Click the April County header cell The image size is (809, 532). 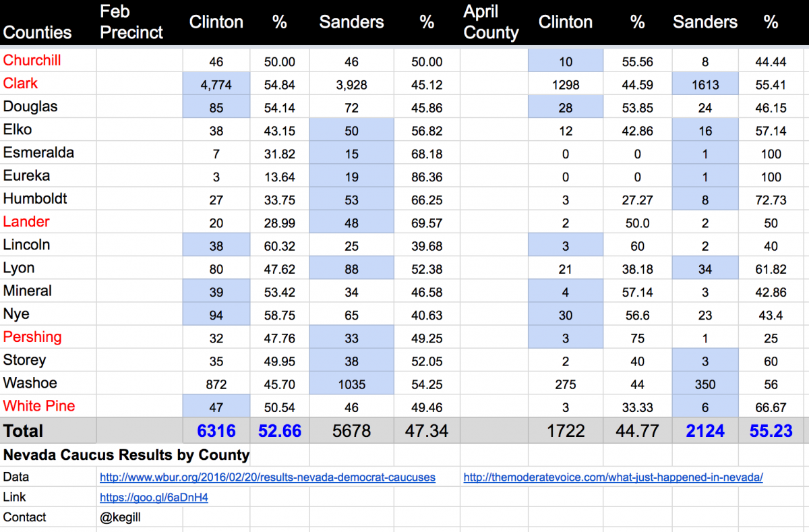[491, 23]
